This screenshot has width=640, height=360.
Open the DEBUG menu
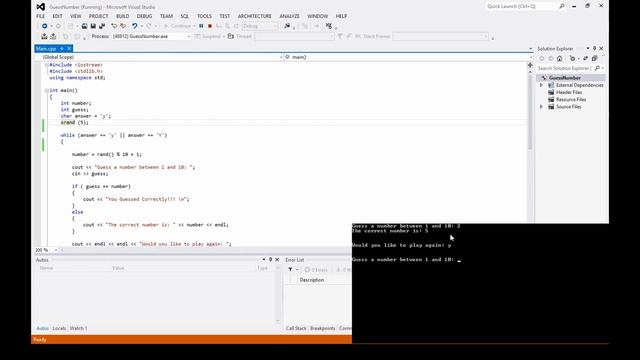pyautogui.click(x=144, y=16)
